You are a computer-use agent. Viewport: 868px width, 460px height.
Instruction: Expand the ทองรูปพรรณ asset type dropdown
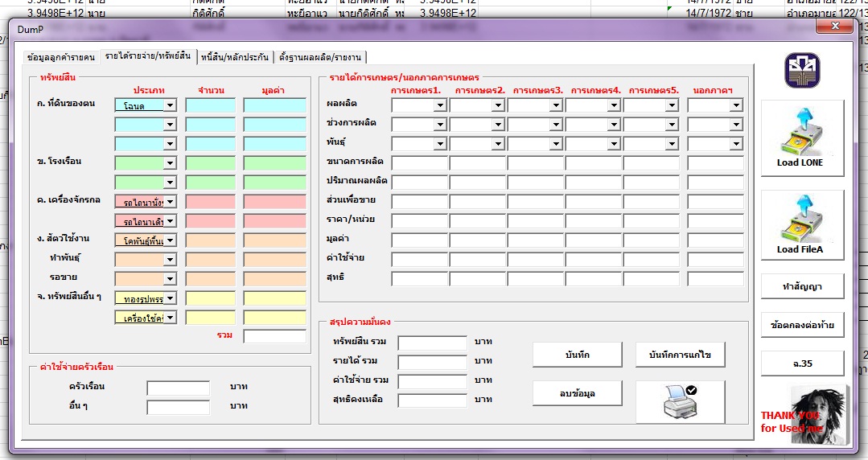(170, 298)
